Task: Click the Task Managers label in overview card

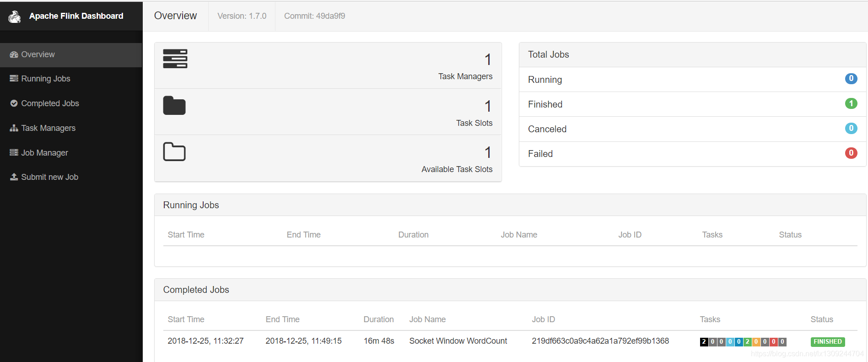Action: [x=465, y=76]
